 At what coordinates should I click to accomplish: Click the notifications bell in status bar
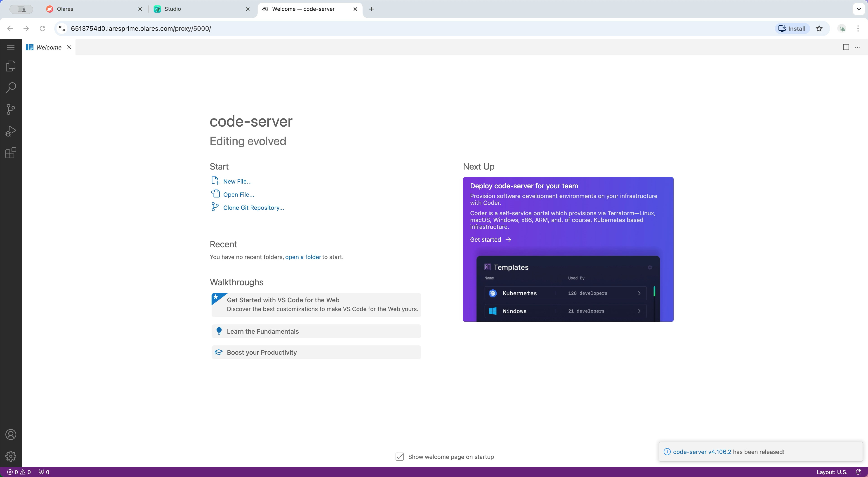click(x=858, y=472)
